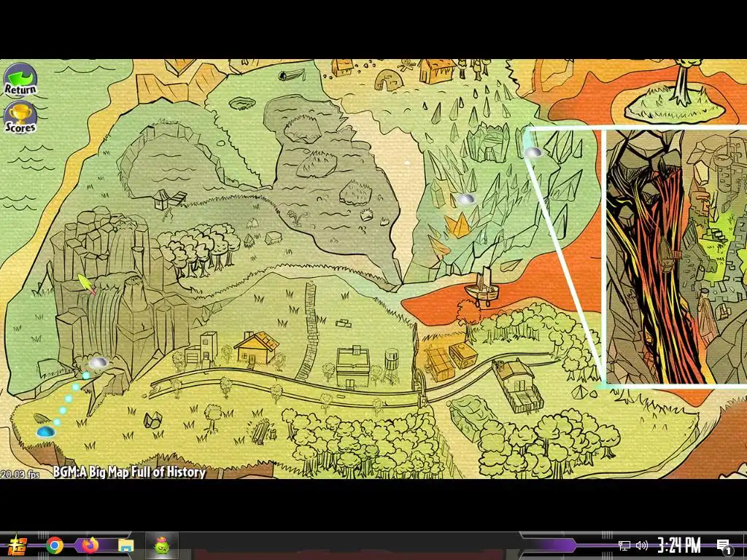Click the green Return arrow button
The width and height of the screenshot is (747, 560).
point(20,80)
